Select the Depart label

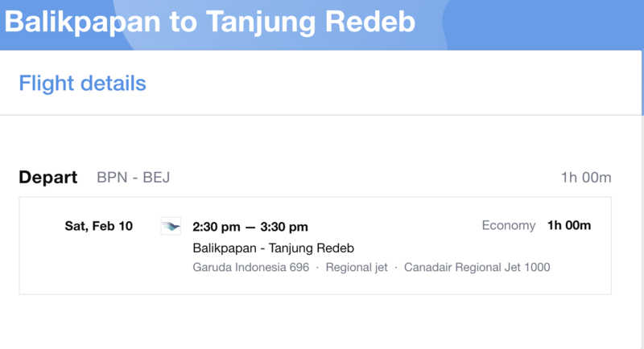pyautogui.click(x=48, y=177)
